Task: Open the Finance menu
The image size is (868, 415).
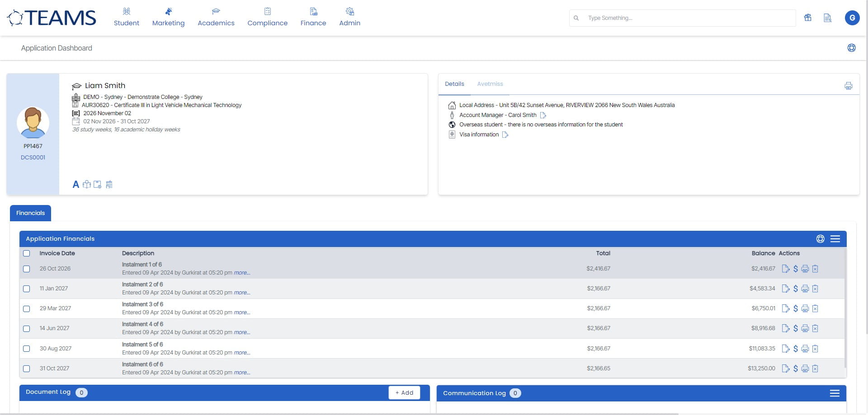Action: point(313,17)
